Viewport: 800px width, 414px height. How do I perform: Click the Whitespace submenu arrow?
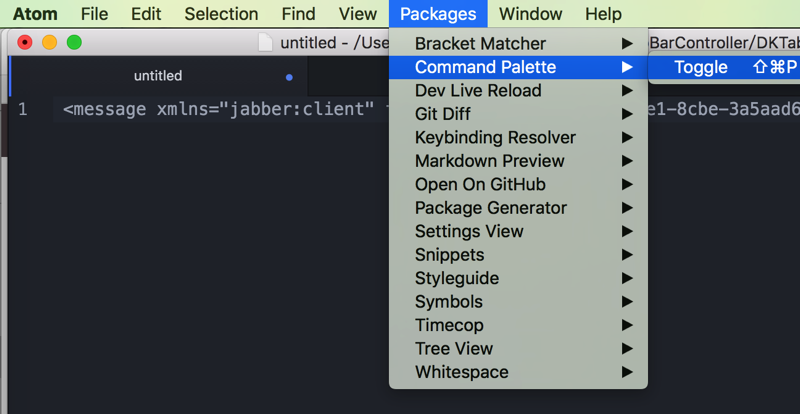(627, 373)
